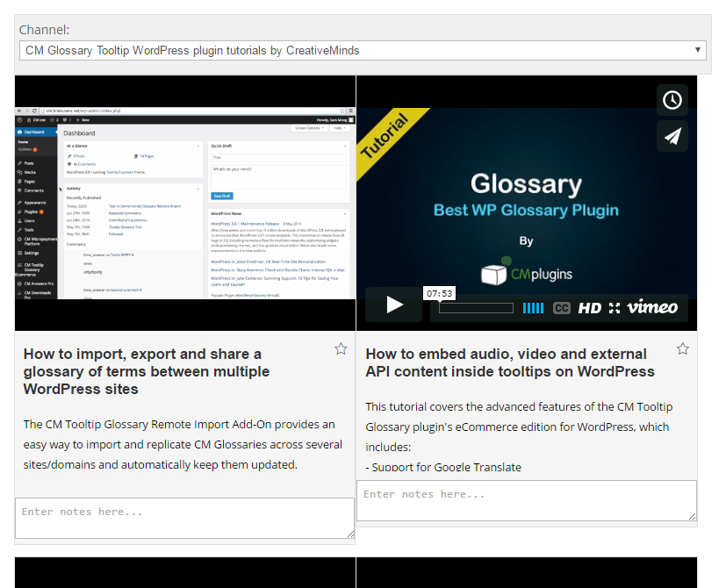Image resolution: width=726 pixels, height=588 pixels.
Task: Click the video progress bar
Action: coord(476,308)
